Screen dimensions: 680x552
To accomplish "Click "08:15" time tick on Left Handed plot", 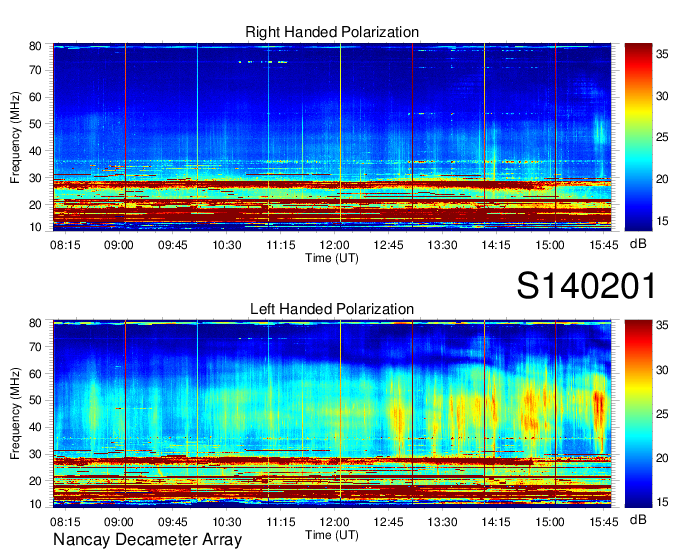I will tap(65, 521).
